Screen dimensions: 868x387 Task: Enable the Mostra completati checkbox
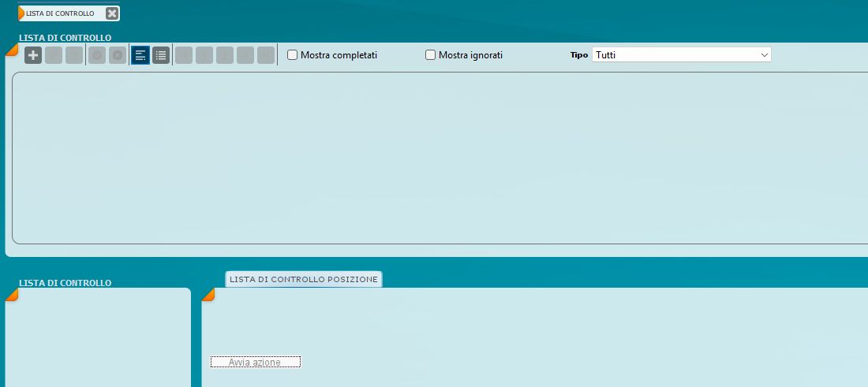pos(292,55)
